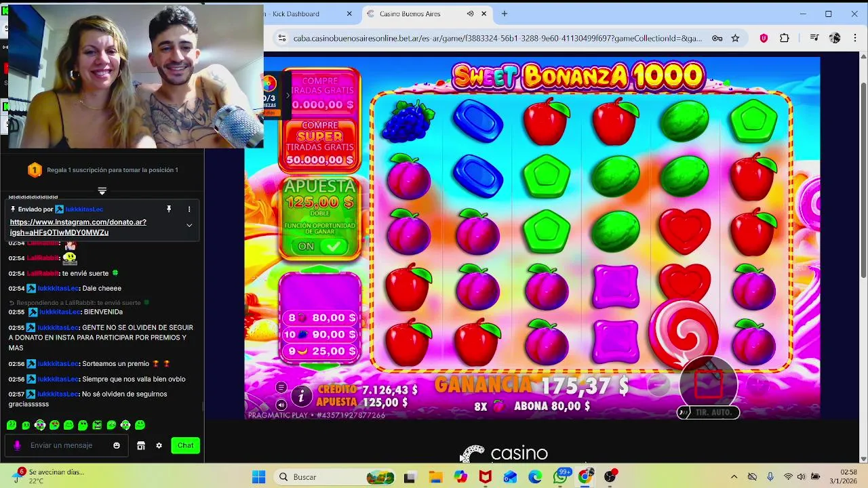Open the media control playlist icon
Image resolution: width=868 pixels, height=488 pixels.
[x=814, y=39]
